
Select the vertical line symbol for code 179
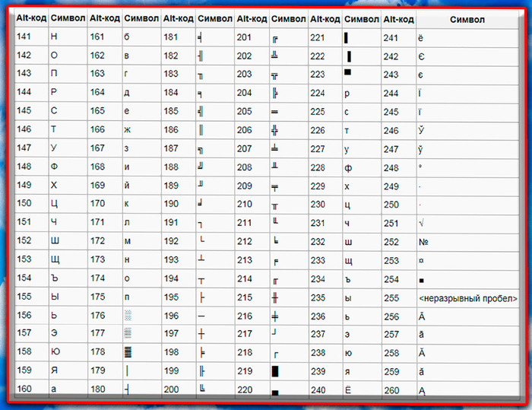(x=127, y=370)
